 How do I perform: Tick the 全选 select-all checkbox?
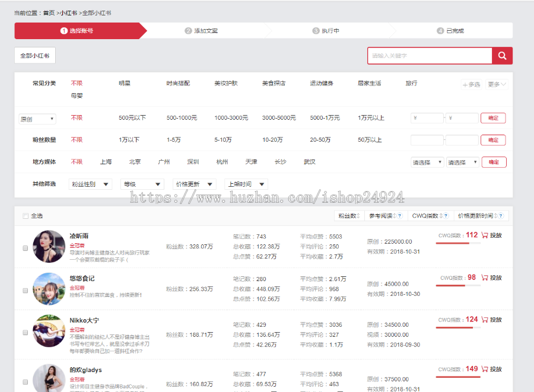click(25, 216)
